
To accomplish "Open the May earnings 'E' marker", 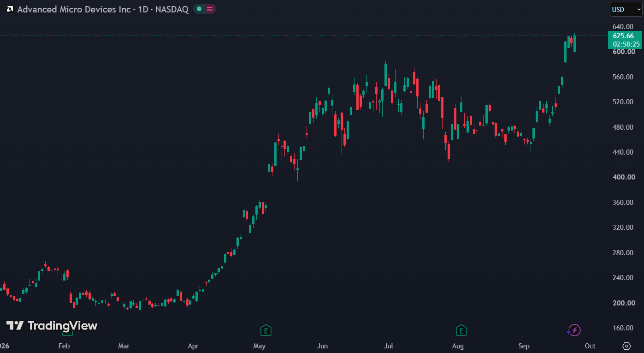I will point(265,330).
